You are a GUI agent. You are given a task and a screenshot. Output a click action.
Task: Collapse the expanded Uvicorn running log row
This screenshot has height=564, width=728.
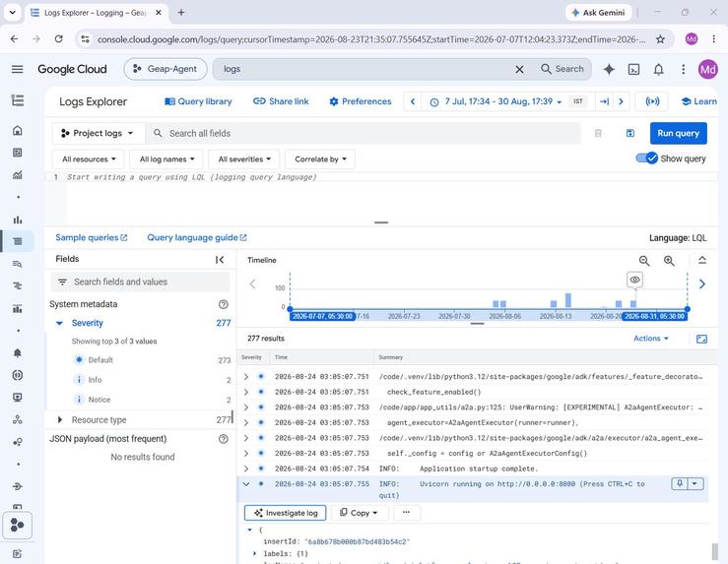point(246,483)
